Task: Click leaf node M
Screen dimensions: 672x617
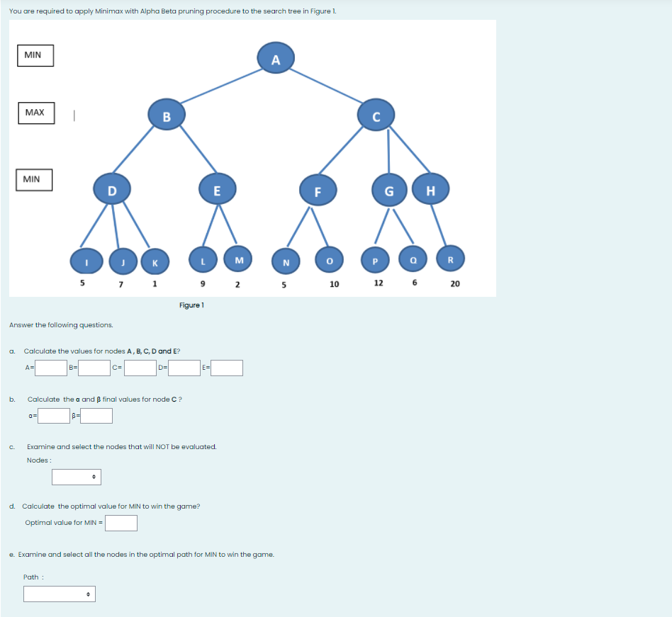Action: [238, 259]
